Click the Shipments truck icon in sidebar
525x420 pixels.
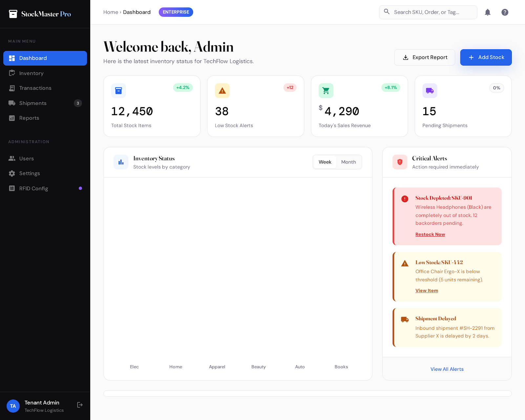coord(12,103)
